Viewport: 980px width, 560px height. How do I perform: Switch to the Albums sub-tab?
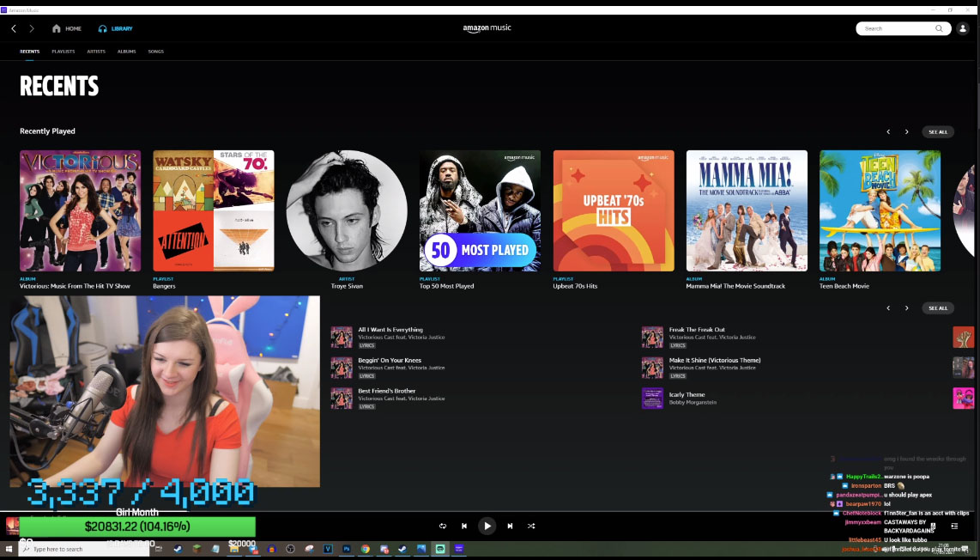pos(127,52)
